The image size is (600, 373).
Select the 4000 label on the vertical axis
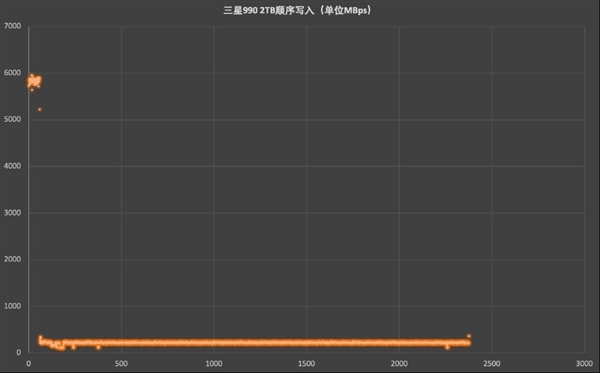12,166
